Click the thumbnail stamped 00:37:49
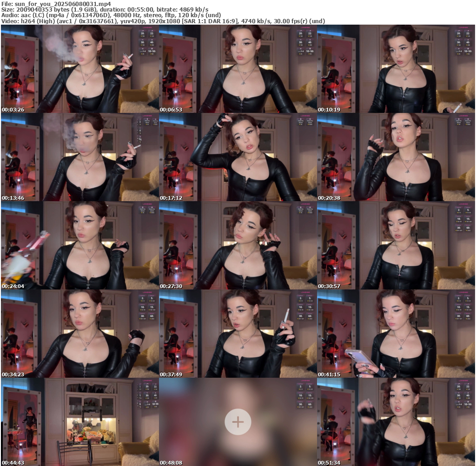The image size is (476, 466). 238,334
